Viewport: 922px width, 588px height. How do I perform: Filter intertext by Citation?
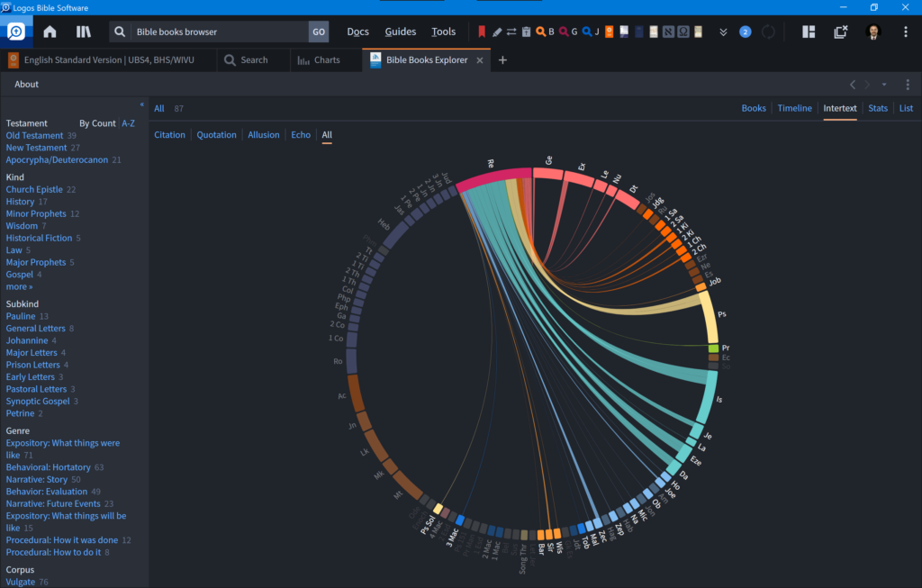click(169, 135)
